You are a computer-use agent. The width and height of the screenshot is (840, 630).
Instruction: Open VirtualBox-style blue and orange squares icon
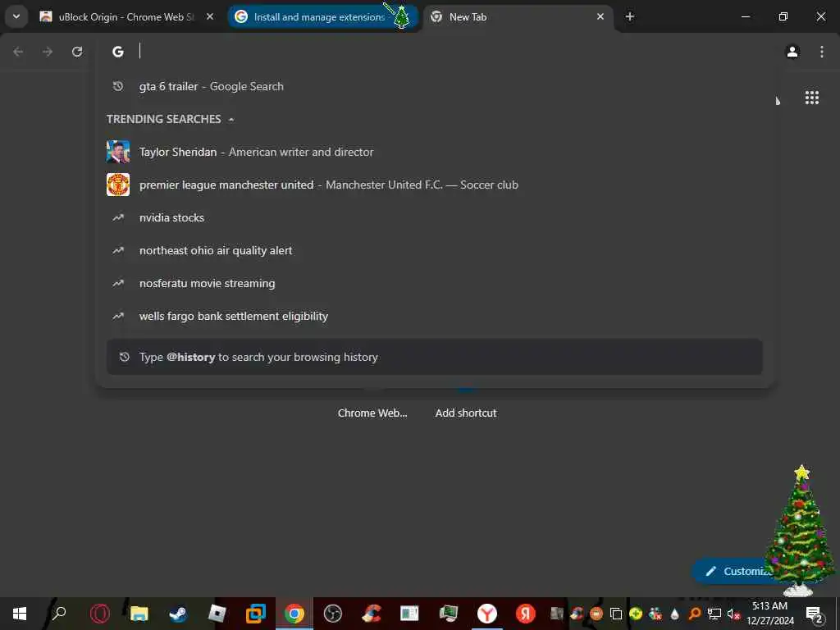256,614
